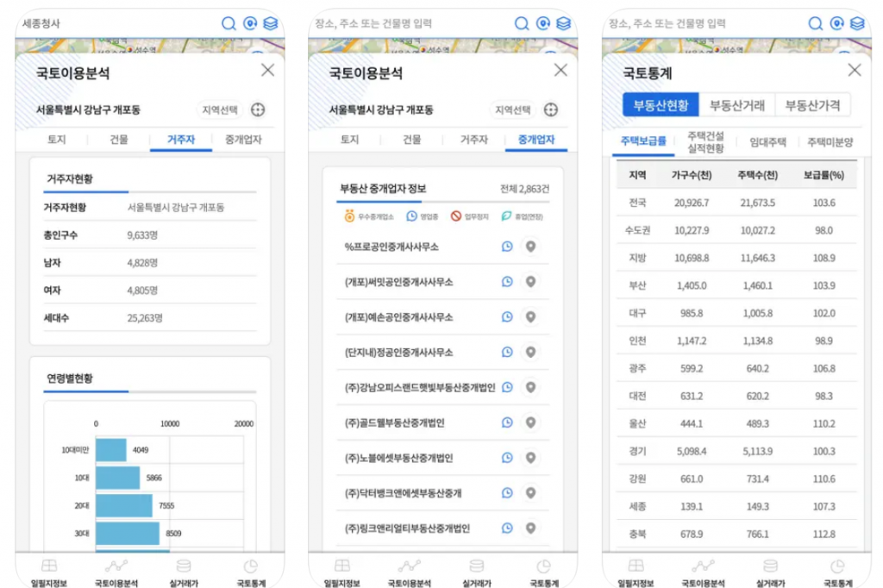The image size is (883, 588).
Task: Show map pin for (개포)써밋공인중개사사무소
Action: (x=530, y=282)
